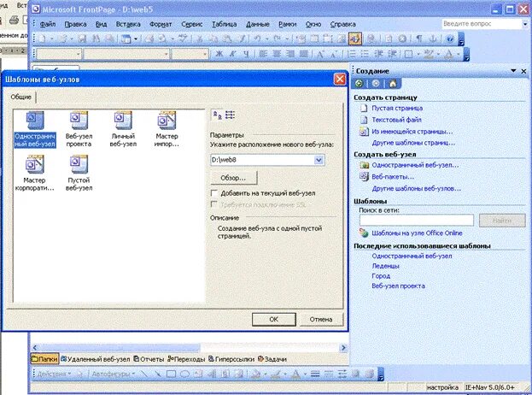Switch to the Гиперссылки view tab

(231, 359)
